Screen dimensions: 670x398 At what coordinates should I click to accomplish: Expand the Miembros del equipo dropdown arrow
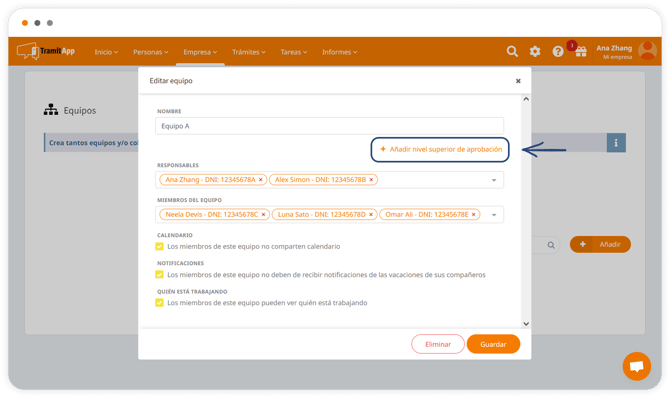[x=494, y=215]
